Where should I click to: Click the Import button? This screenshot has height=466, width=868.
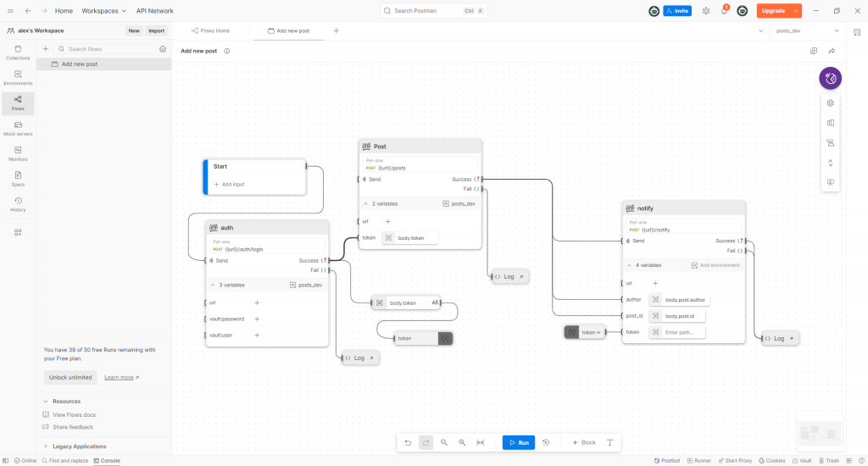157,31
